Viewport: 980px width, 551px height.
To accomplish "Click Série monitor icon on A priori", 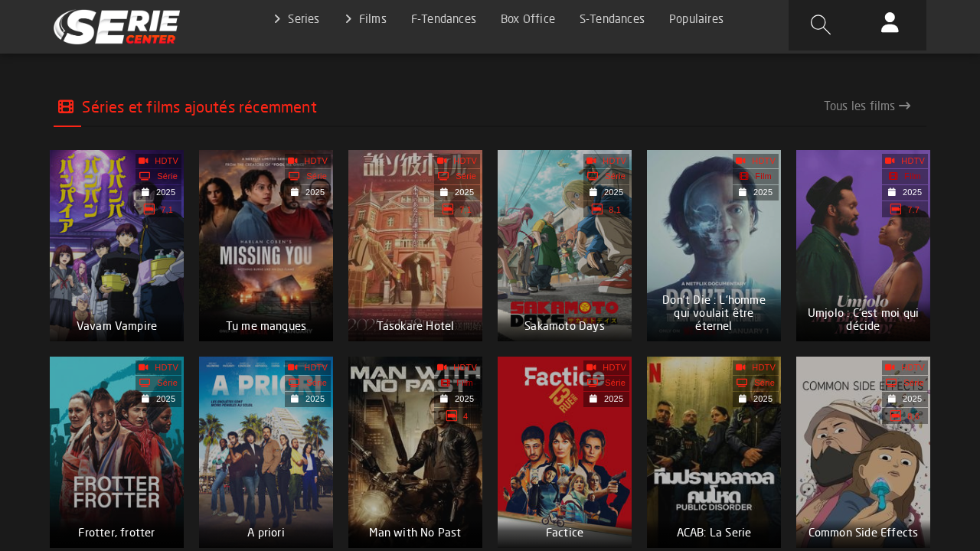I will click(294, 383).
